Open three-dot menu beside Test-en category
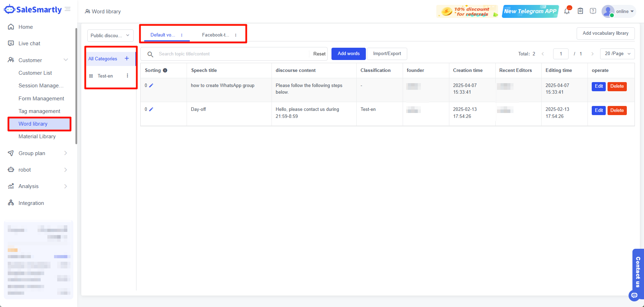This screenshot has width=644, height=307. (127, 76)
